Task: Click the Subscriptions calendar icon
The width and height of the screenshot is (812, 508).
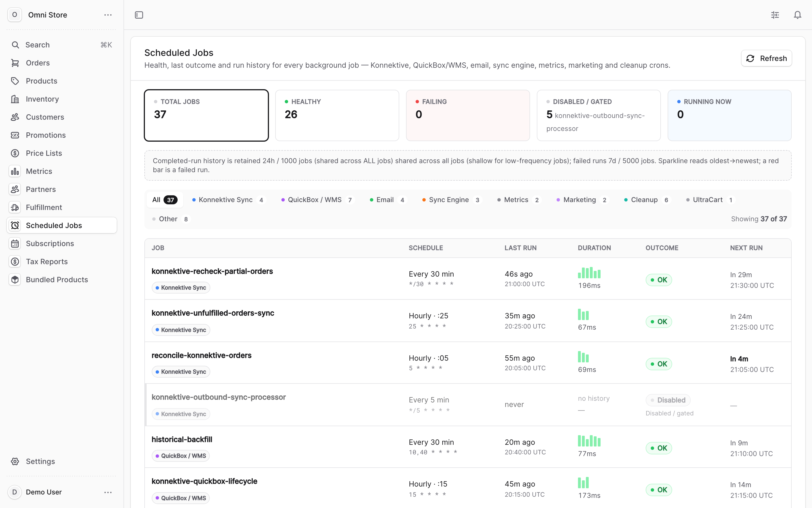Action: coord(15,244)
